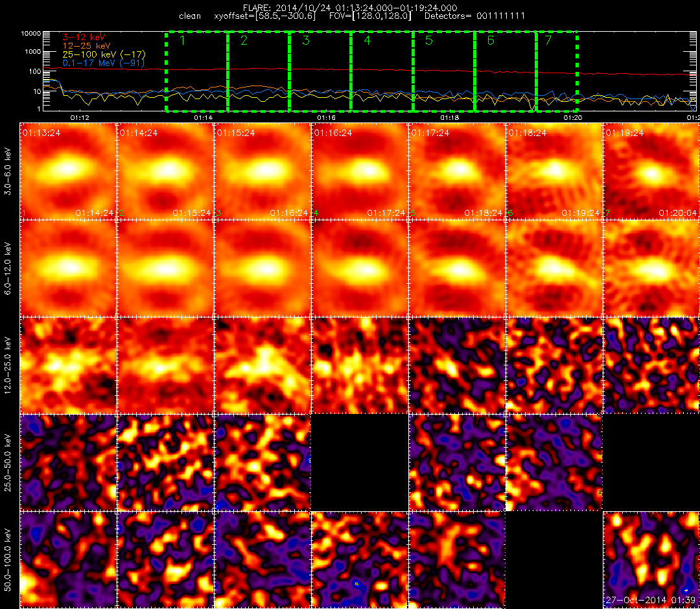Click the 3.0-6.0 keV image starting 01:18:24
This screenshot has width=700, height=609.
point(554,171)
